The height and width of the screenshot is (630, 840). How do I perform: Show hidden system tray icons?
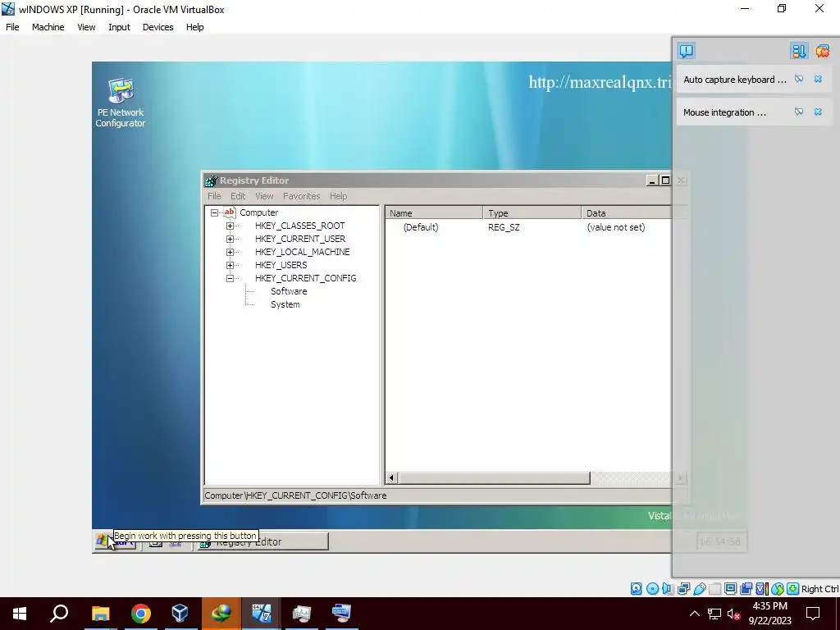[x=694, y=614]
